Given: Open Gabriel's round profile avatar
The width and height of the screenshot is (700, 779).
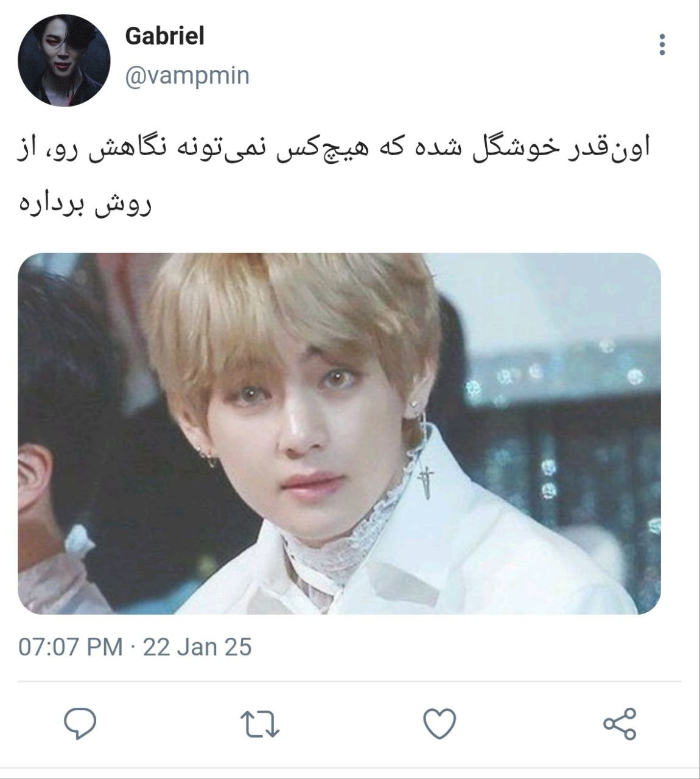Looking at the screenshot, I should click(x=64, y=60).
